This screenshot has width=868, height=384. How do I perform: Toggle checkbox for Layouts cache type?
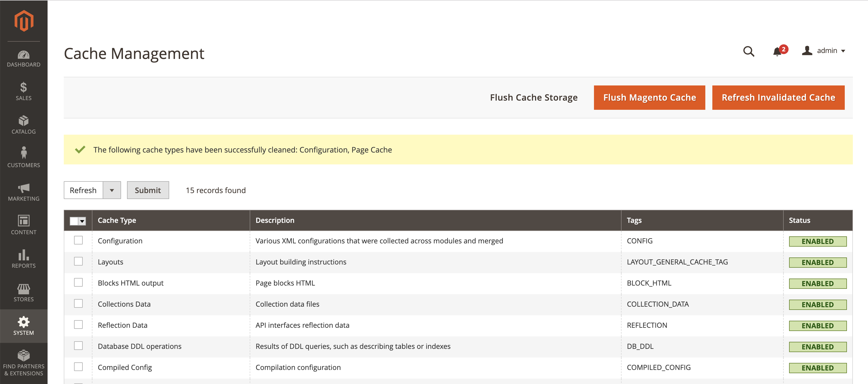pos(78,261)
